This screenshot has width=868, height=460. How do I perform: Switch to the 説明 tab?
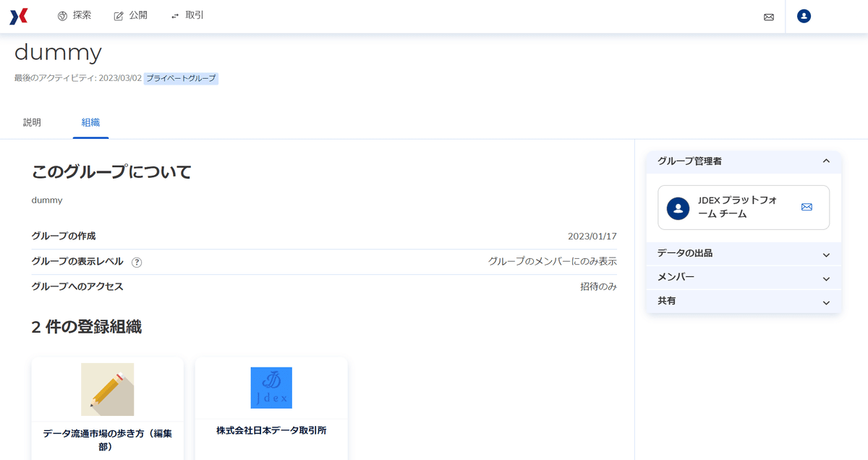32,122
